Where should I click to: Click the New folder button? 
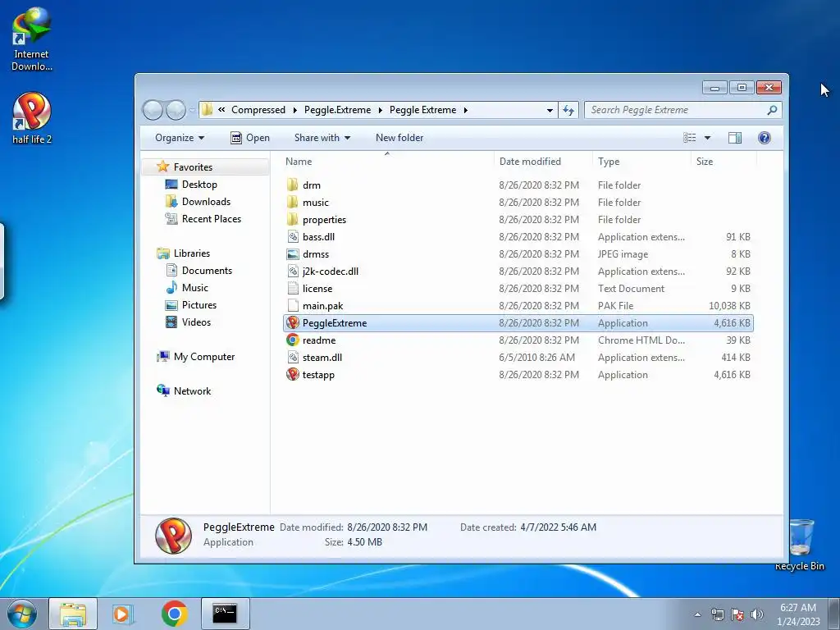399,138
